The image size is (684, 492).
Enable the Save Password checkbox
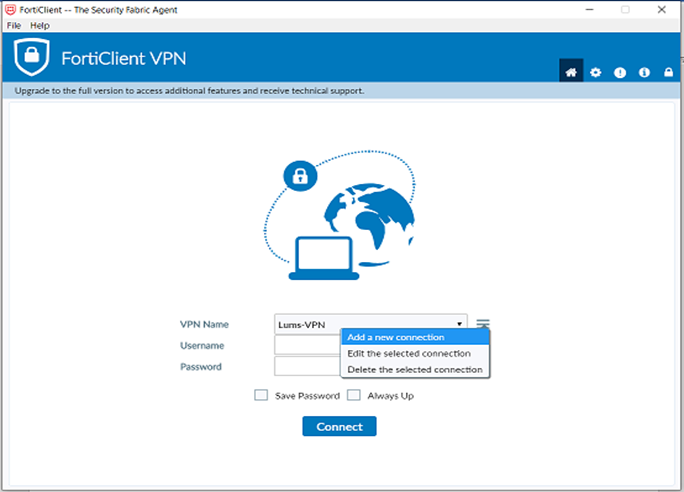261,395
